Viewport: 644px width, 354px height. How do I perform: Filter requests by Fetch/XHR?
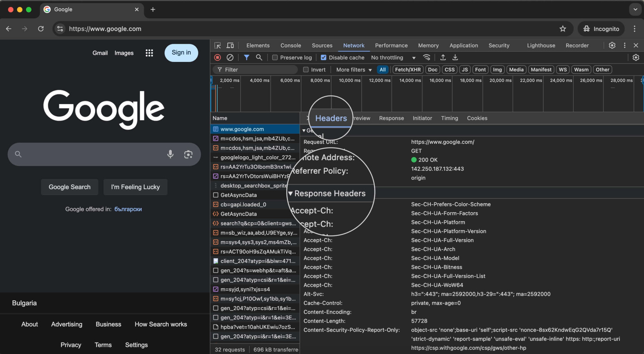[x=408, y=70]
